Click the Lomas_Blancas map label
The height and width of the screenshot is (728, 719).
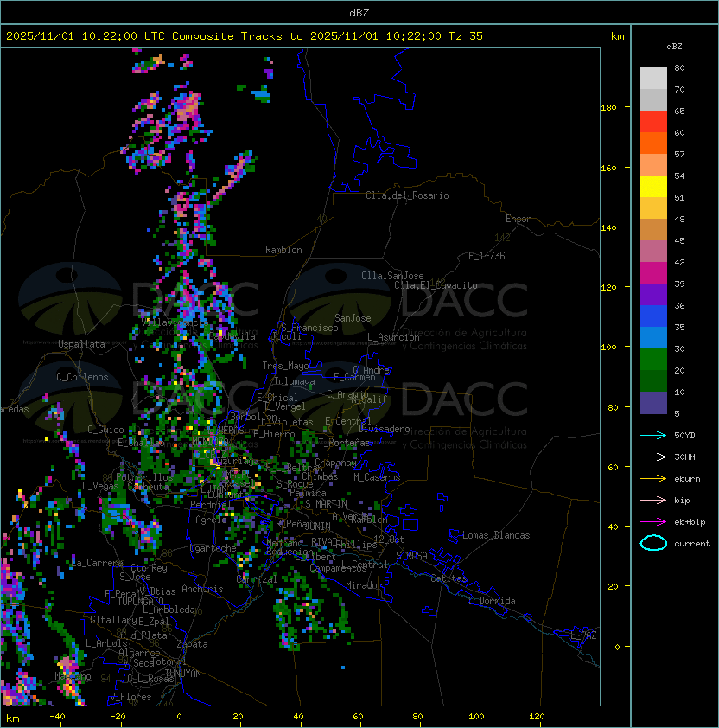(x=496, y=535)
